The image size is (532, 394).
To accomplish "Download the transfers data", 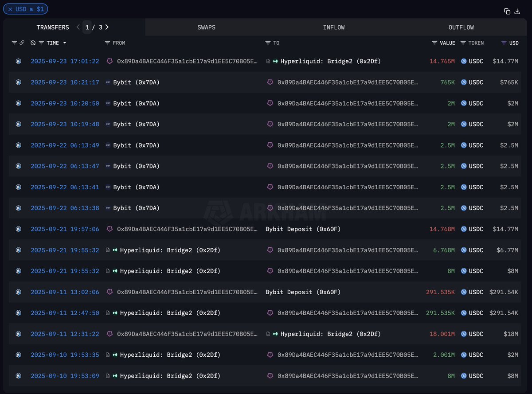I will [x=517, y=12].
